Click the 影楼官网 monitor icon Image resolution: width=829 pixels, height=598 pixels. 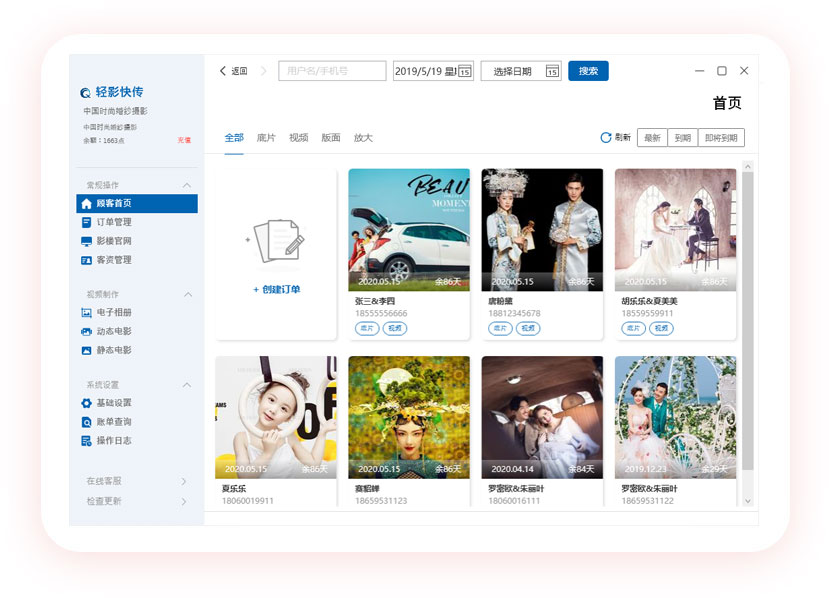(x=86, y=242)
